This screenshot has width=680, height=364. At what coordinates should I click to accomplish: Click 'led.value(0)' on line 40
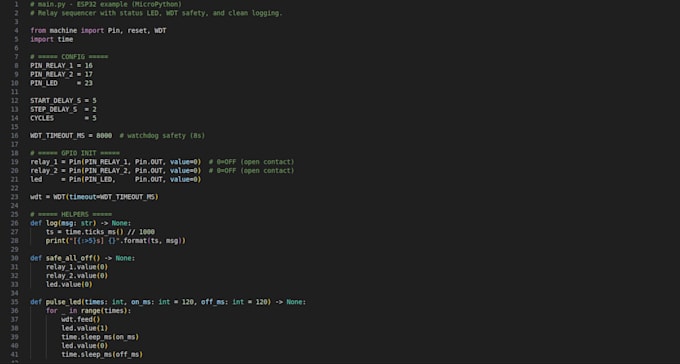[x=85, y=346]
